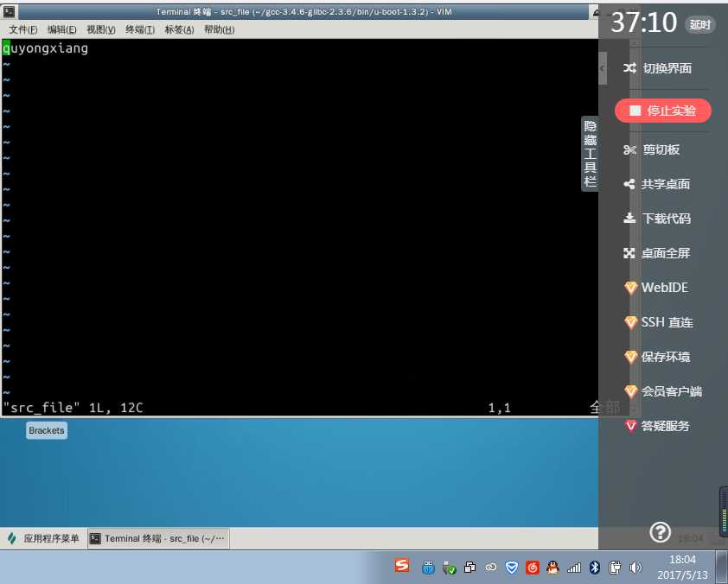Click the green shield tray icon

449,568
